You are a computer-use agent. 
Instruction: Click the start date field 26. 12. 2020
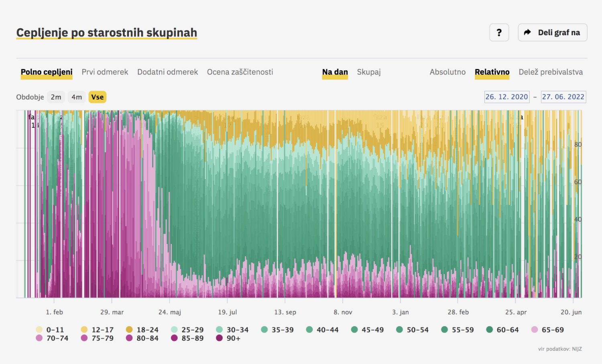[506, 97]
